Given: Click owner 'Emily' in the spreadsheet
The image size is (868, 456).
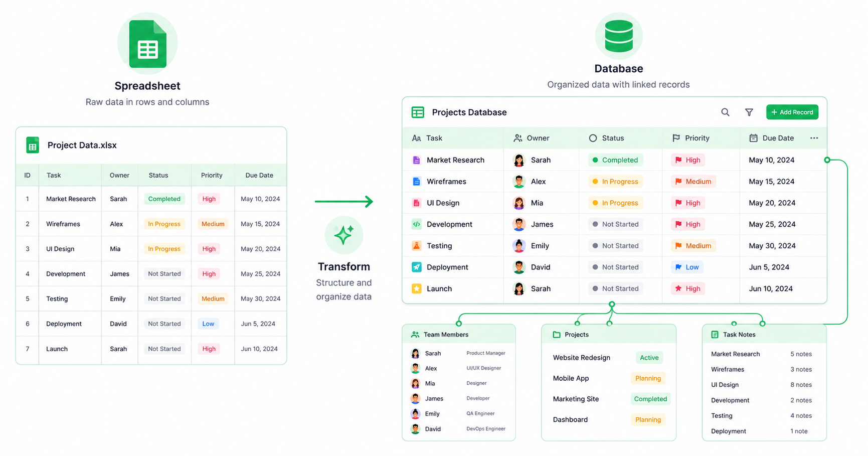Looking at the screenshot, I should point(118,298).
